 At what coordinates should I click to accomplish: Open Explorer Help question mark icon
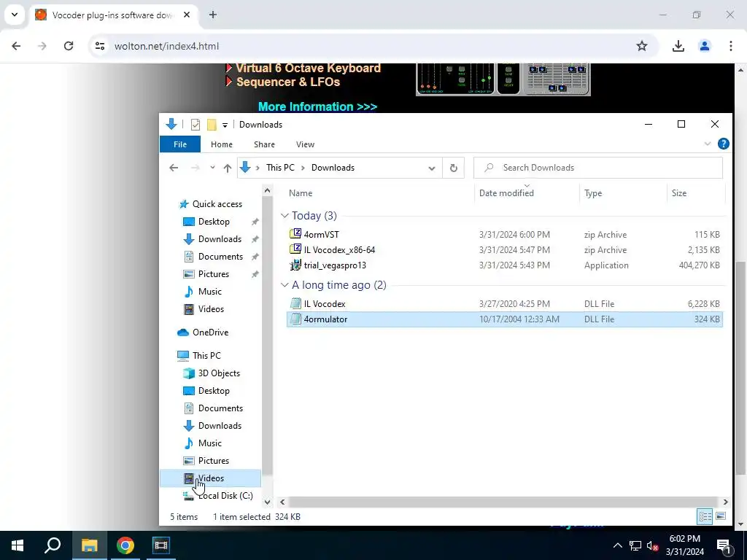pos(723,144)
